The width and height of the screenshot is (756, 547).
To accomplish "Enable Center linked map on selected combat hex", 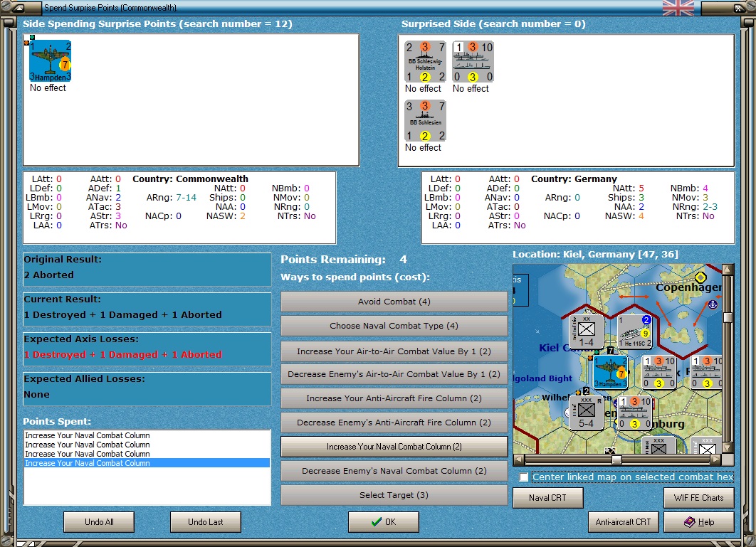I will tap(524, 477).
